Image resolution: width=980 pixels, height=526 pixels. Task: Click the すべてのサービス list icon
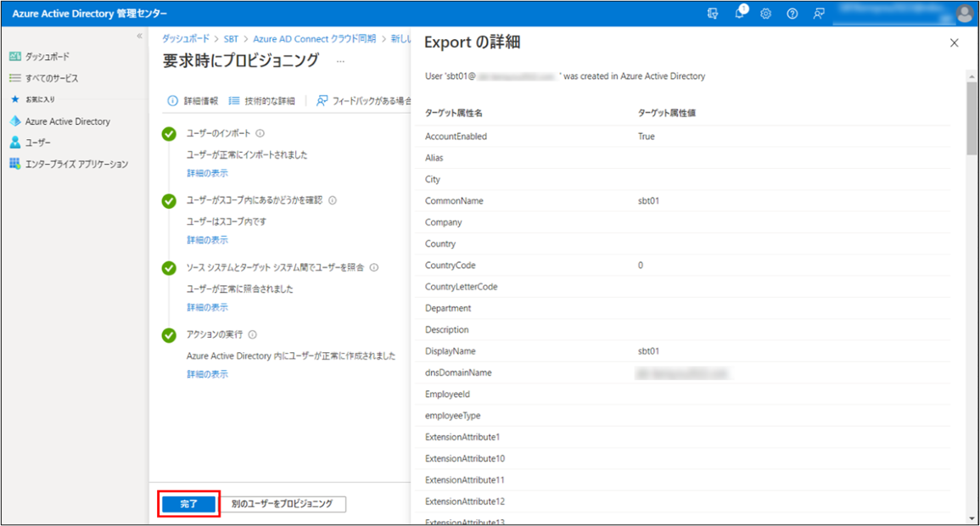[15, 78]
